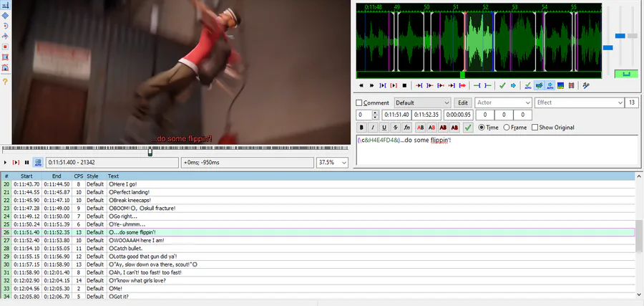Open the Actor dropdown
The width and height of the screenshot is (644, 306).
coord(504,102)
